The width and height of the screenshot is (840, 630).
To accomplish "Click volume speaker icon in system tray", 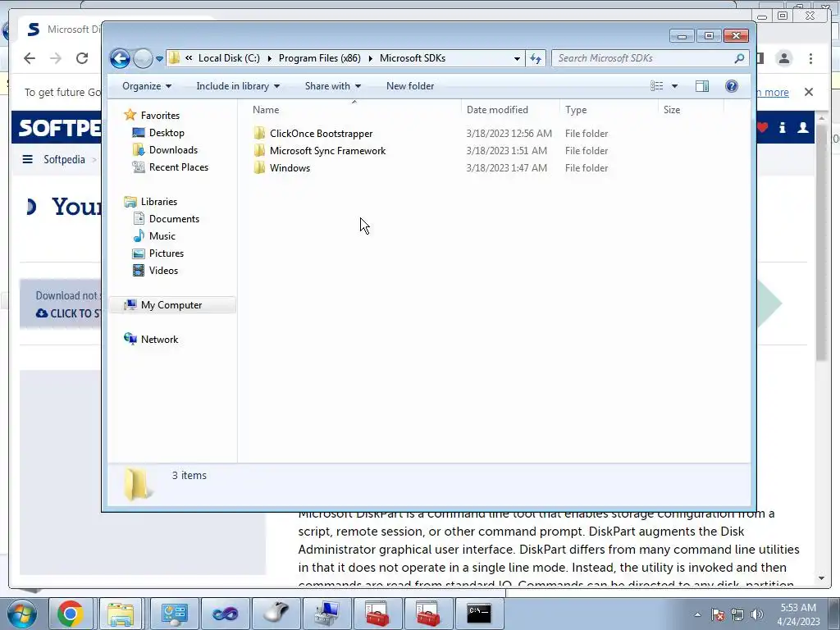I will (x=757, y=614).
